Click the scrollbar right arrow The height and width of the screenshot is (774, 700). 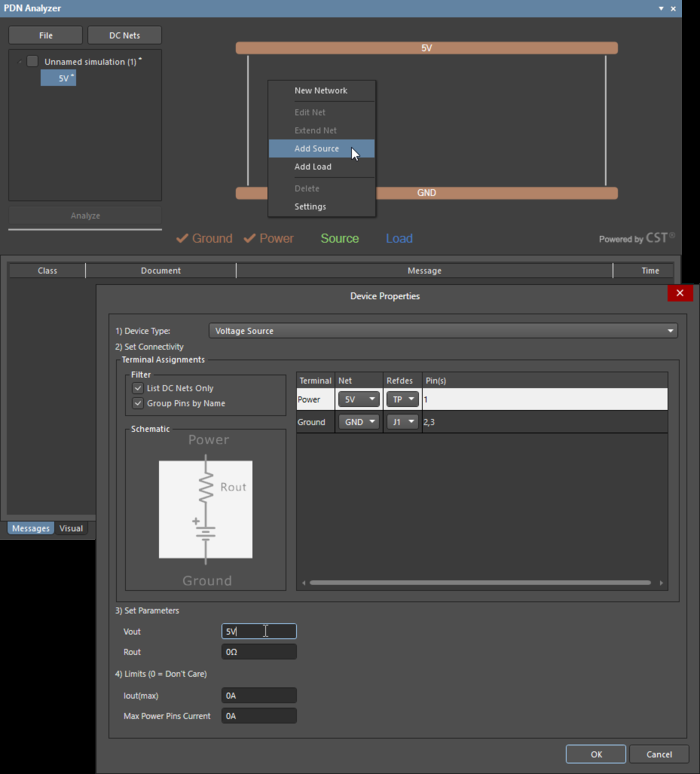coord(661,583)
